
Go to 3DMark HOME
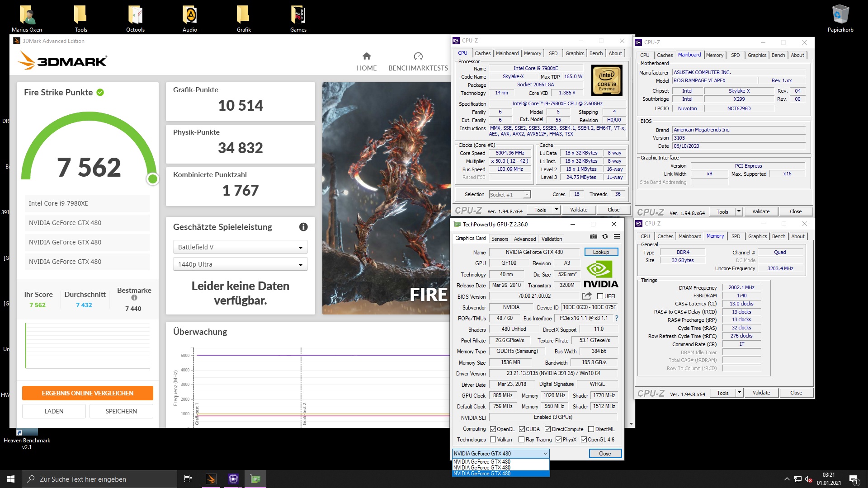(x=366, y=61)
